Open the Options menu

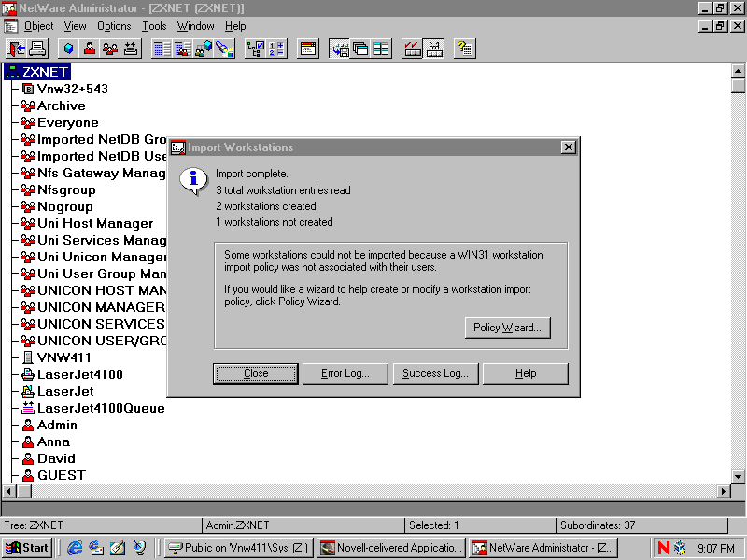coord(114,26)
